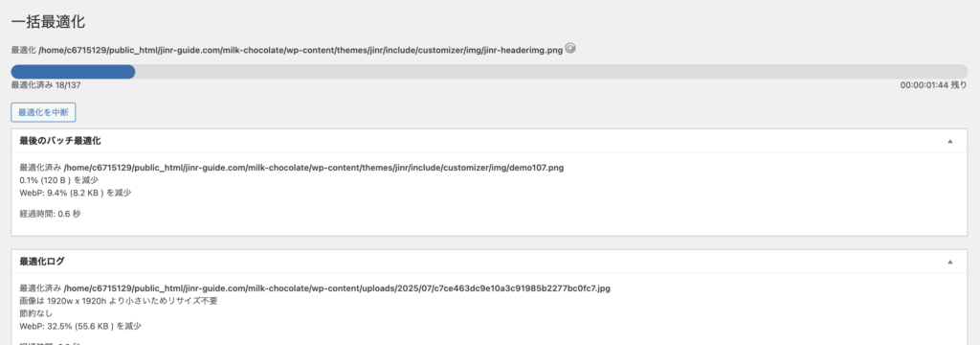Click the 00:00:01:44 残り time remaining text
Image resolution: width=980 pixels, height=345 pixels.
pyautogui.click(x=934, y=85)
